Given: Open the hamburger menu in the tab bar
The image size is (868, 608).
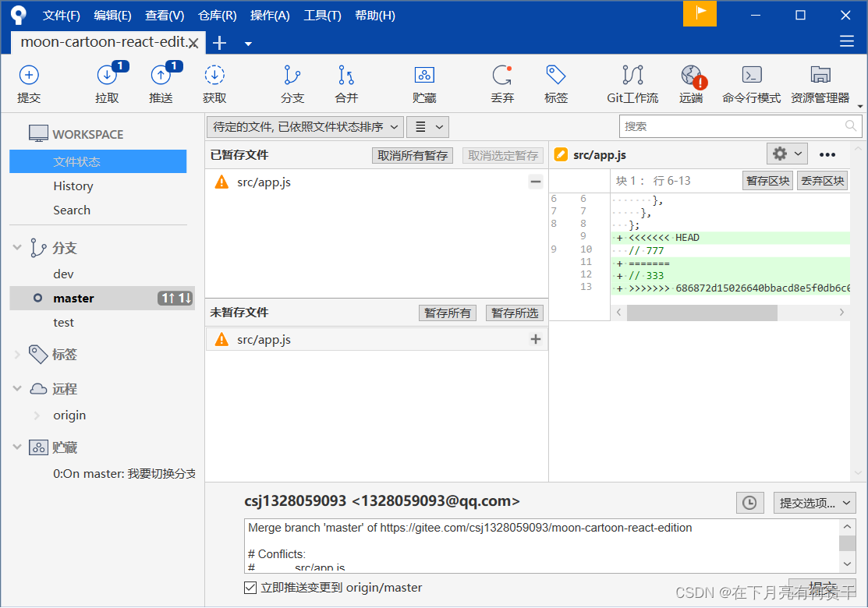Looking at the screenshot, I should (846, 41).
